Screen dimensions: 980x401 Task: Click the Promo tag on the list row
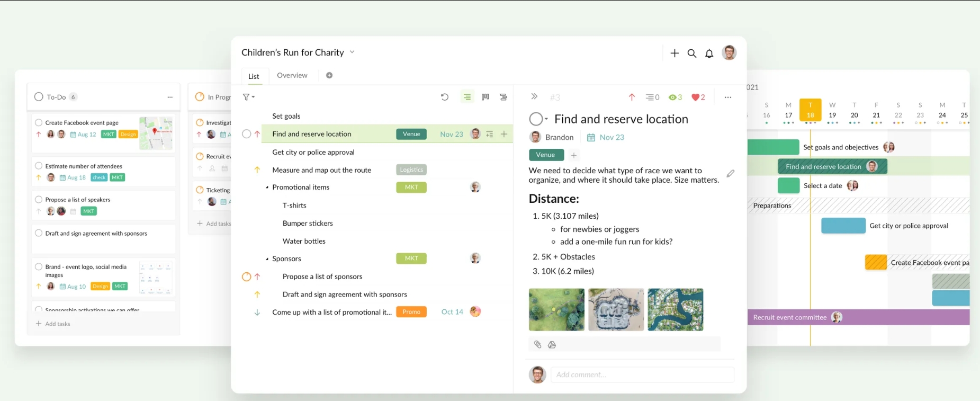click(x=411, y=312)
